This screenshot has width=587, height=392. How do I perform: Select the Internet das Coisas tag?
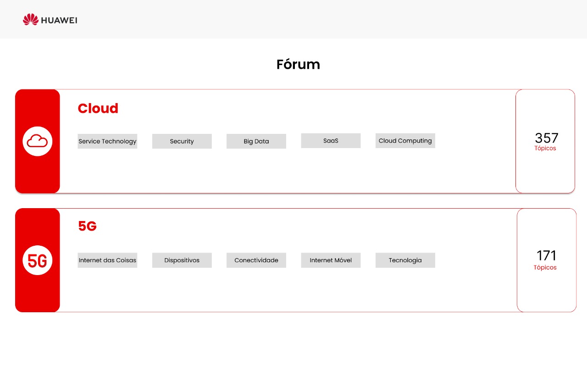[x=107, y=260]
